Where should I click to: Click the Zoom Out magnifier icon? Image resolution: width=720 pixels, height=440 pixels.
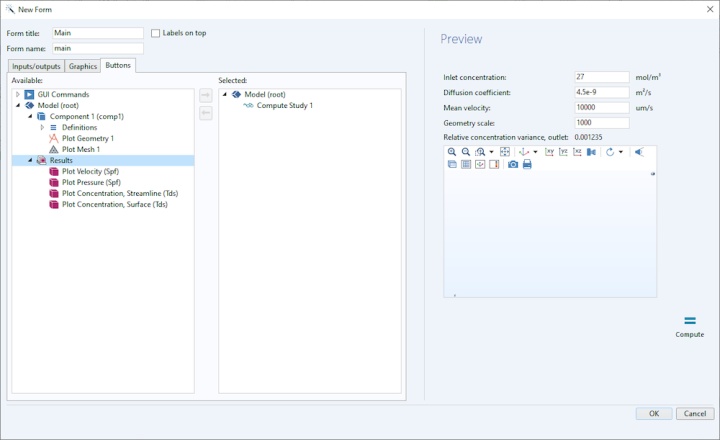point(466,152)
